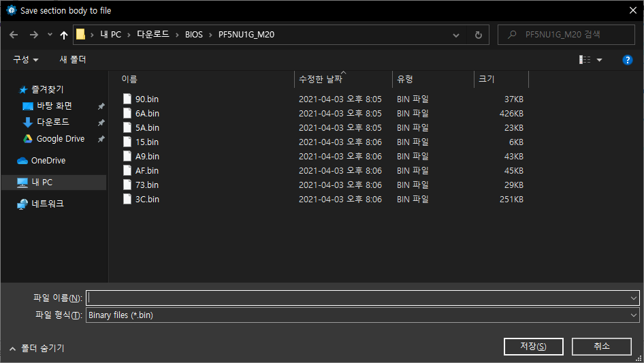Go forward using the right arrow
This screenshot has width=644, height=363.
pyautogui.click(x=33, y=35)
